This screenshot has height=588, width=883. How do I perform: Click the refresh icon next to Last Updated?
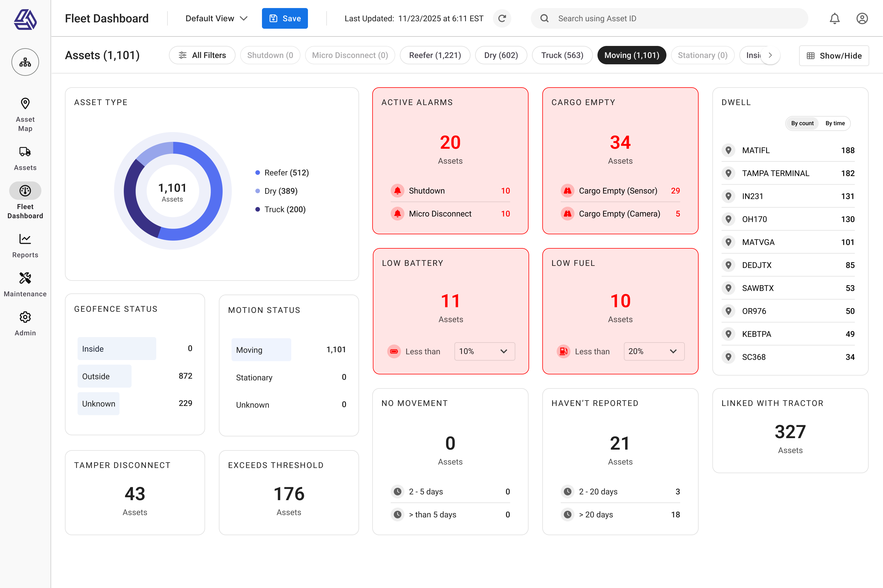pos(502,18)
